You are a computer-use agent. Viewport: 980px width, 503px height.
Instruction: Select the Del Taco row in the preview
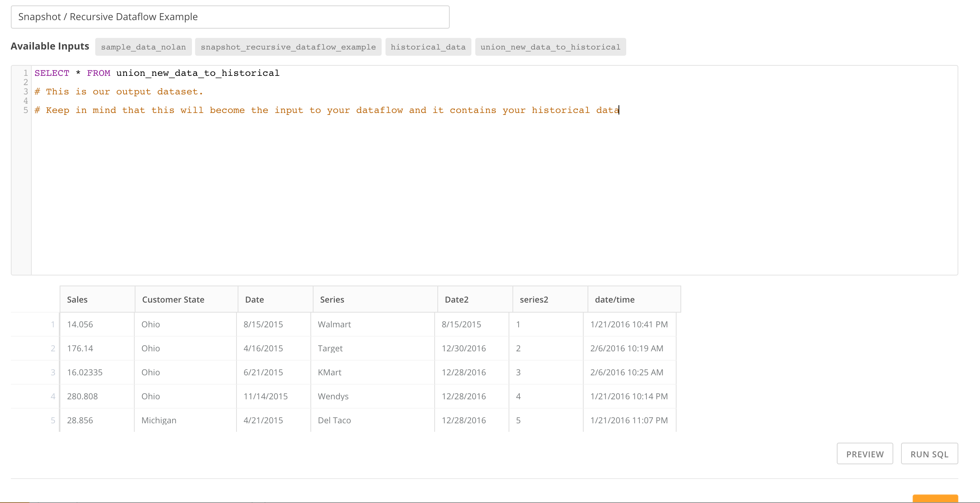coord(334,420)
